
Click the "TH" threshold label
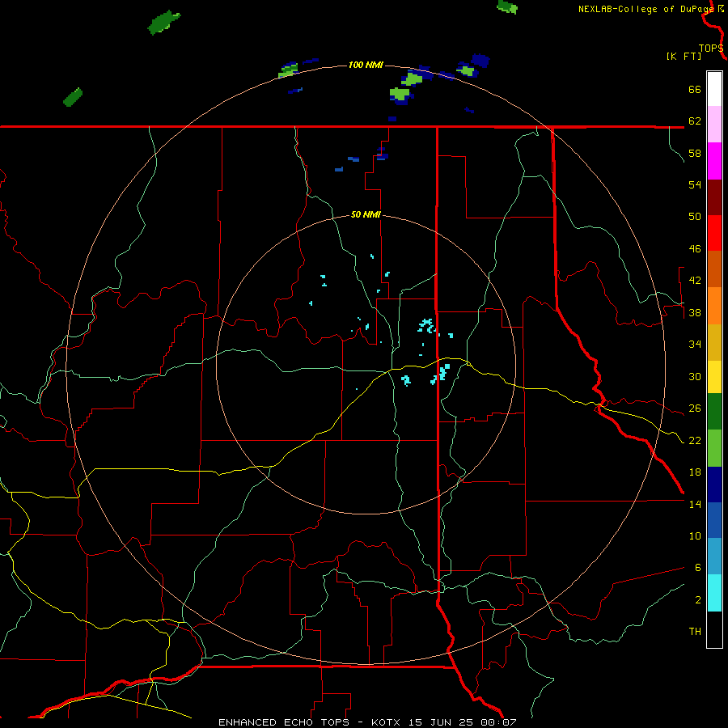[695, 632]
